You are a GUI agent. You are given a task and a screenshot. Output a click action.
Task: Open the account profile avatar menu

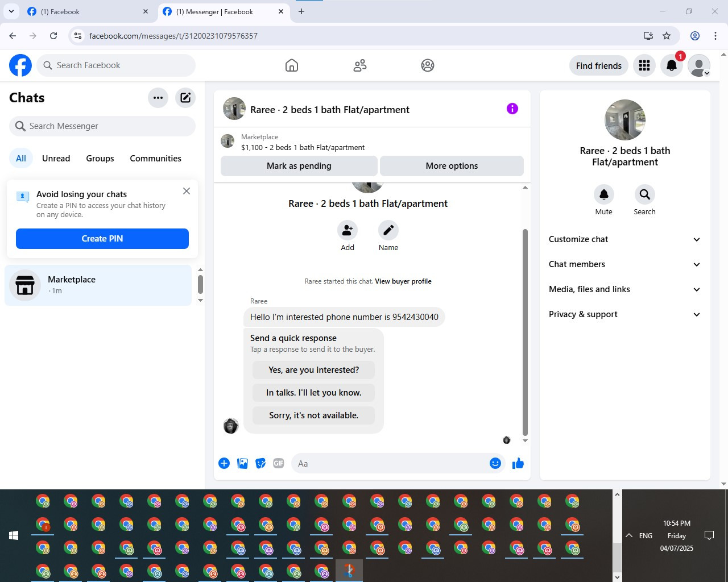[x=699, y=66]
